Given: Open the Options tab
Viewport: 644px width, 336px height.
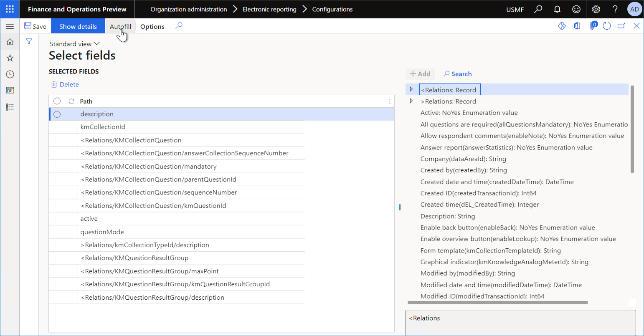Looking at the screenshot, I should 152,26.
